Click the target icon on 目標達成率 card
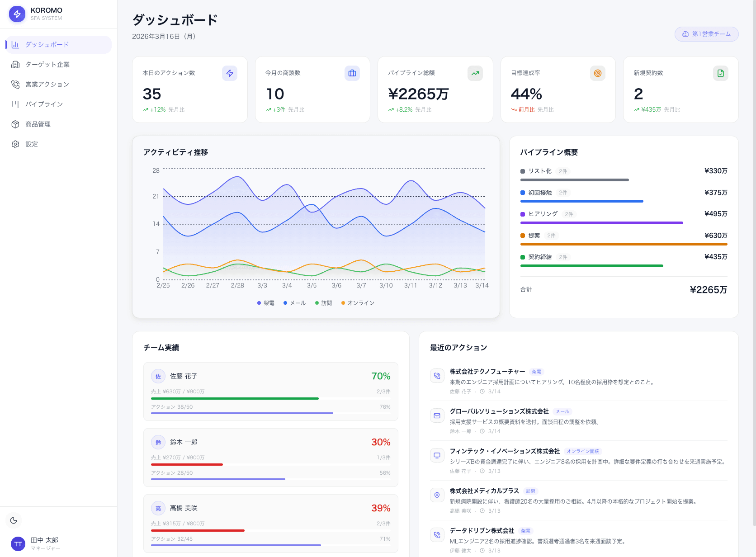Viewport: 756px width, 557px height. click(x=597, y=73)
